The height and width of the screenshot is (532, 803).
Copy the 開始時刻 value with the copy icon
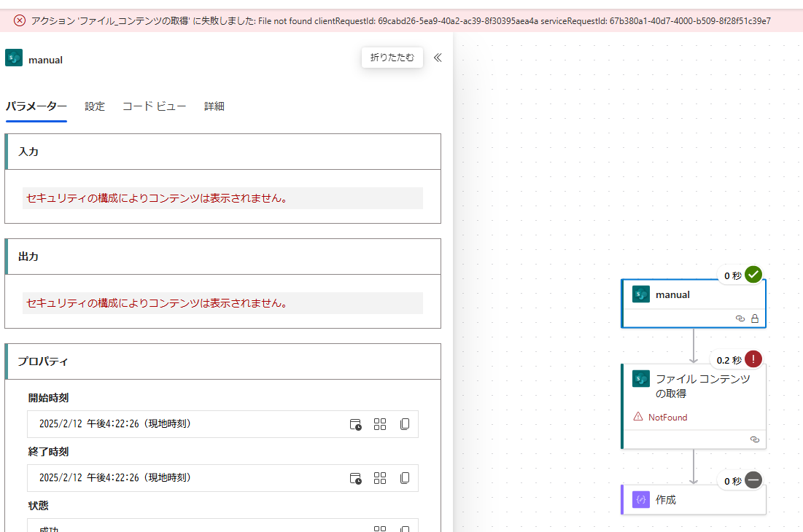pyautogui.click(x=405, y=424)
